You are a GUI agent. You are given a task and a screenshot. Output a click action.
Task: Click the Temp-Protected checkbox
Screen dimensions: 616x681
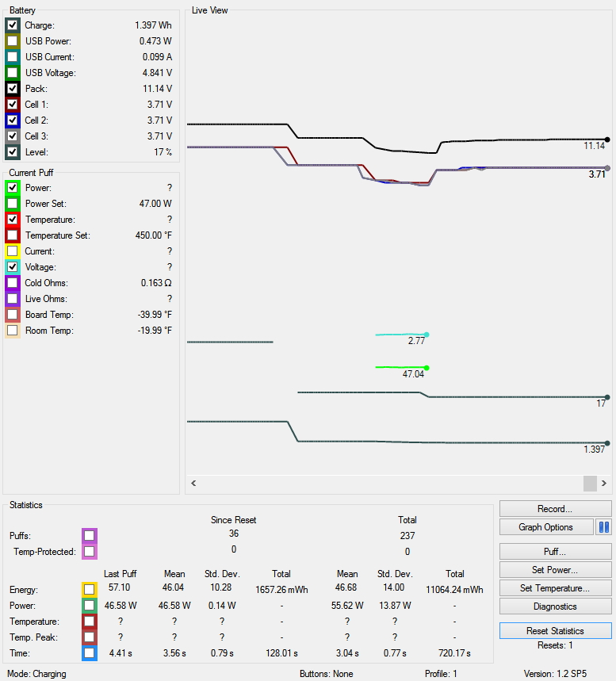(x=90, y=552)
